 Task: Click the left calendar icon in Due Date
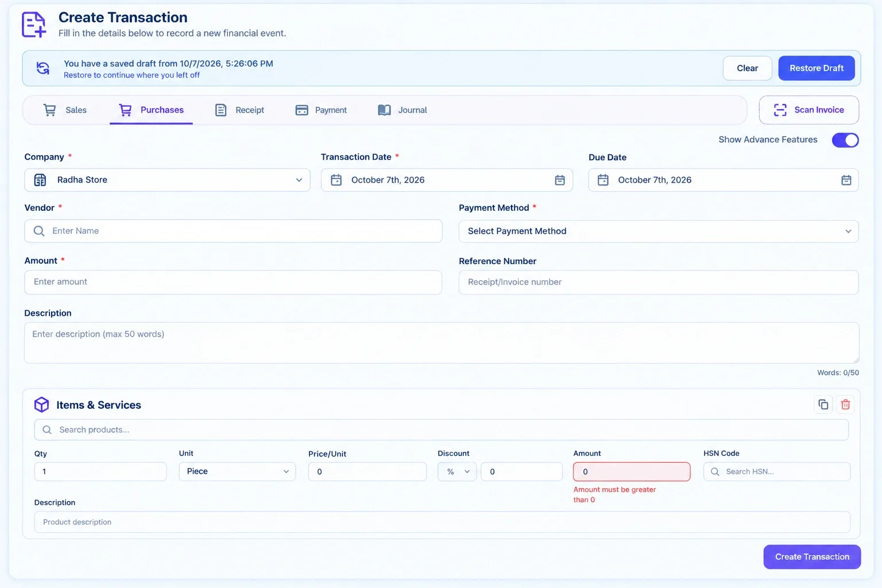point(603,180)
